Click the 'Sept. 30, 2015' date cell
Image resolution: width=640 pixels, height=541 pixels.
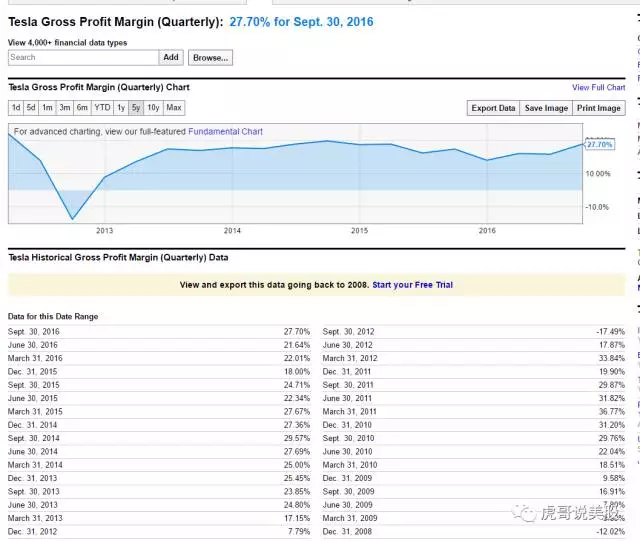33,385
